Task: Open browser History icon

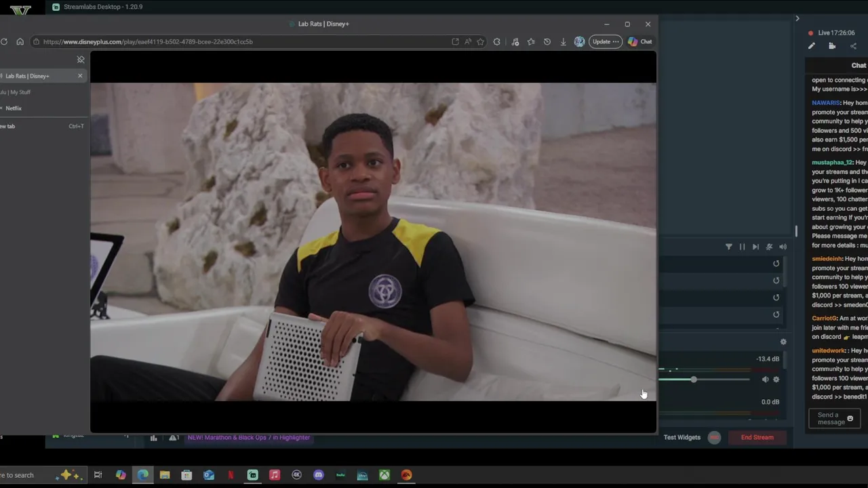Action: pyautogui.click(x=547, y=41)
